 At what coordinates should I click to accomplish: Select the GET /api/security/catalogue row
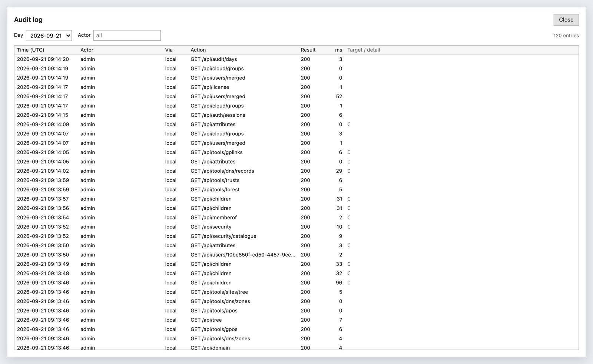point(296,236)
